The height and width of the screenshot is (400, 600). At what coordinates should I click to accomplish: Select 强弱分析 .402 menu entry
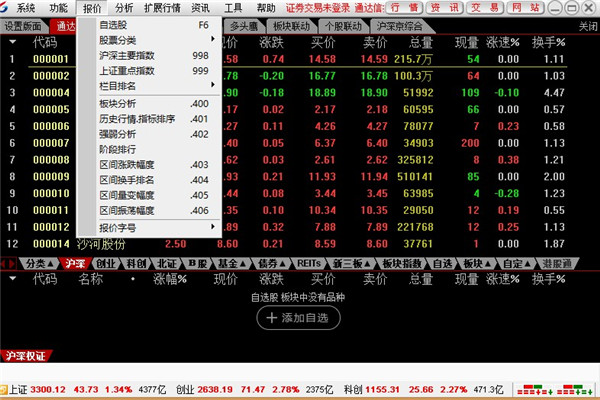[157, 134]
